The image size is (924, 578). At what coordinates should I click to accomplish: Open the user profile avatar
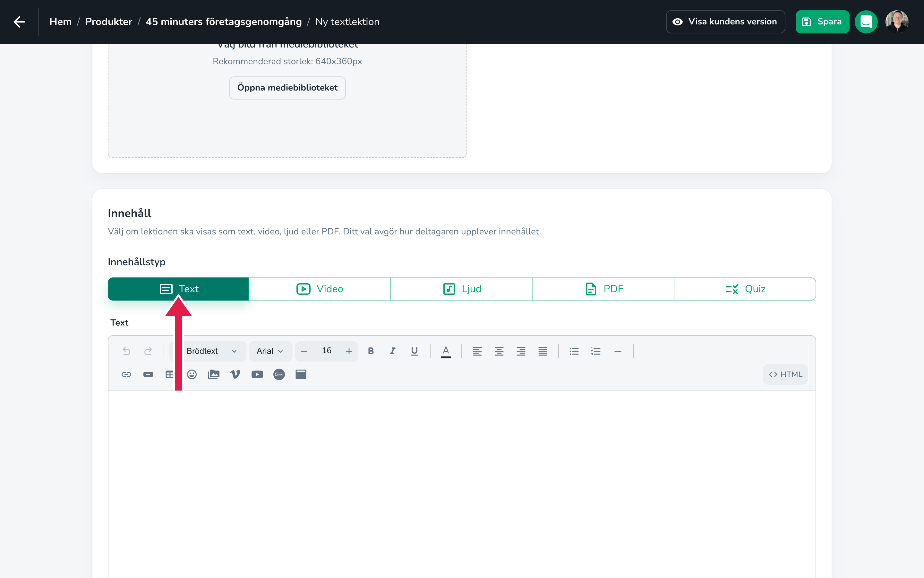pos(896,22)
